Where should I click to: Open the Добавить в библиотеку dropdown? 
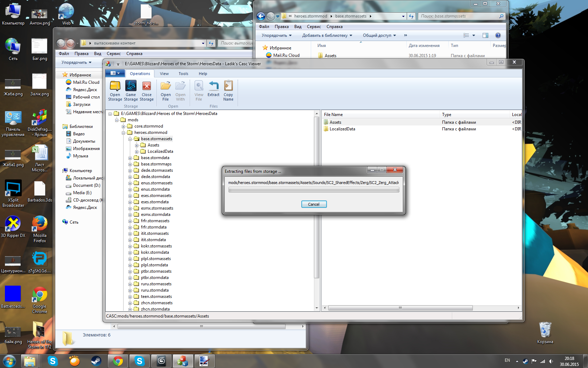[327, 35]
